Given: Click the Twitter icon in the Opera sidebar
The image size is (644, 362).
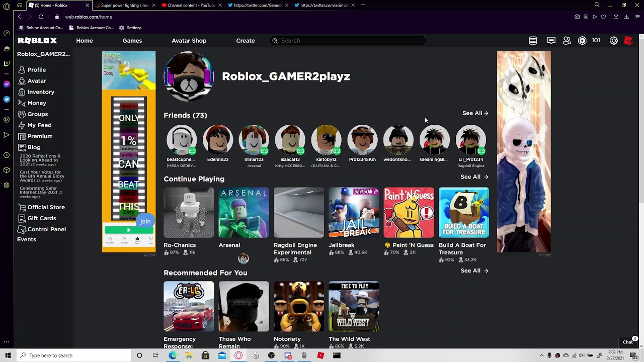Looking at the screenshot, I should (7, 99).
